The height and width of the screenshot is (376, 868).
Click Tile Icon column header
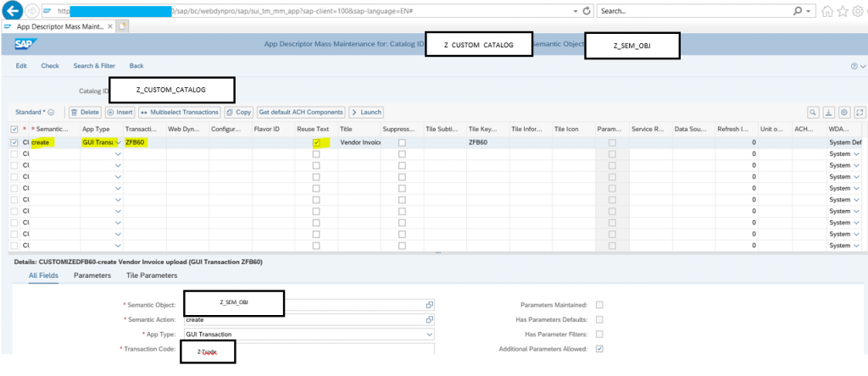(x=574, y=130)
